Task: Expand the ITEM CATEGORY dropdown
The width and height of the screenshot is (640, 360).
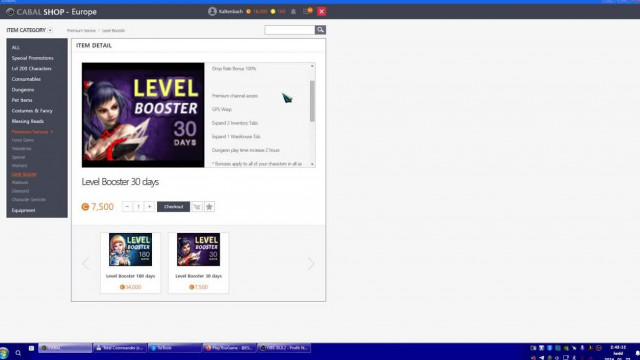Action: point(29,30)
